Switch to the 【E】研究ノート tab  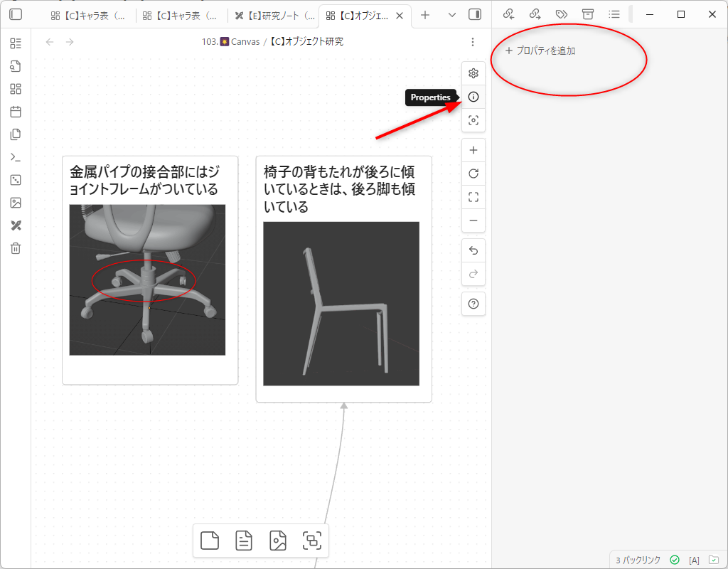click(274, 15)
